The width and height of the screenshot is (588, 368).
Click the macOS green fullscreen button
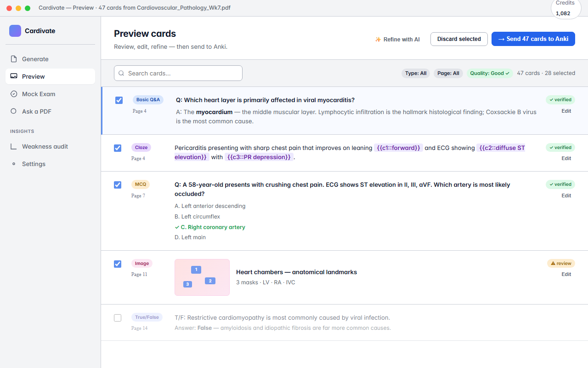[28, 8]
